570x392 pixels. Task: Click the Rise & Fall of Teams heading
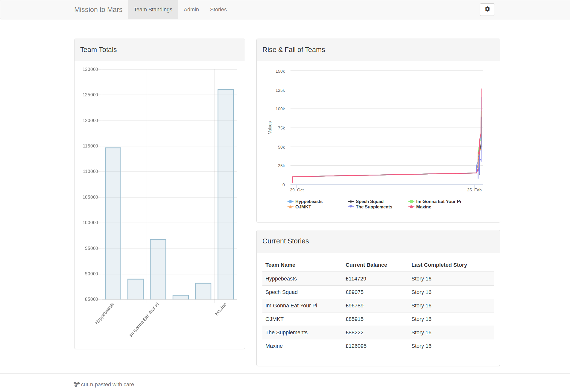[x=294, y=50]
